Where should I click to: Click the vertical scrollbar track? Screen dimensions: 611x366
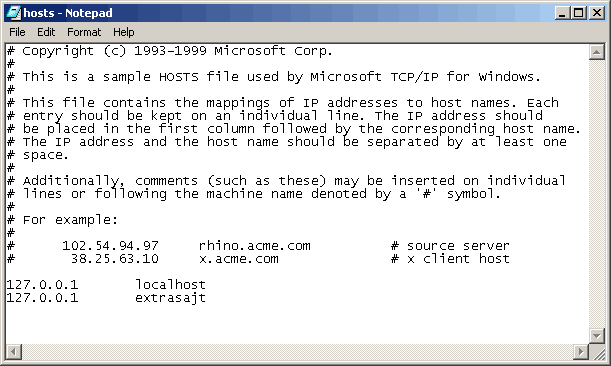click(x=597, y=194)
